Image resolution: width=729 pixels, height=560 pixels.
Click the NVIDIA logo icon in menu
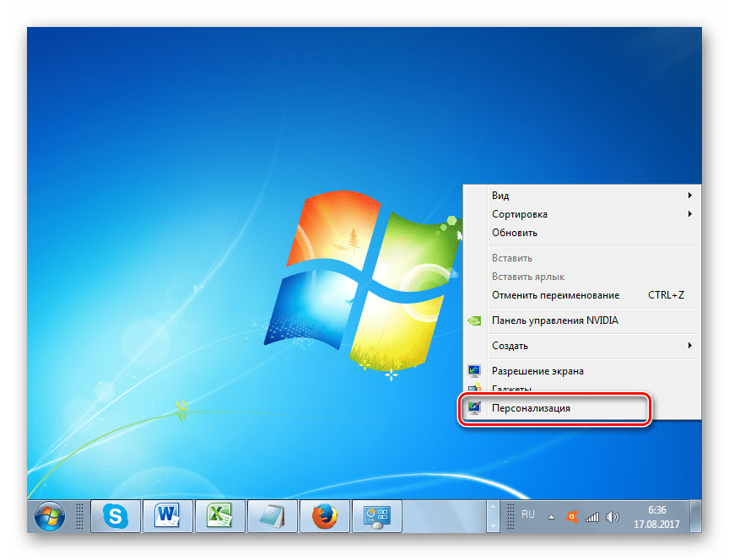click(x=474, y=320)
